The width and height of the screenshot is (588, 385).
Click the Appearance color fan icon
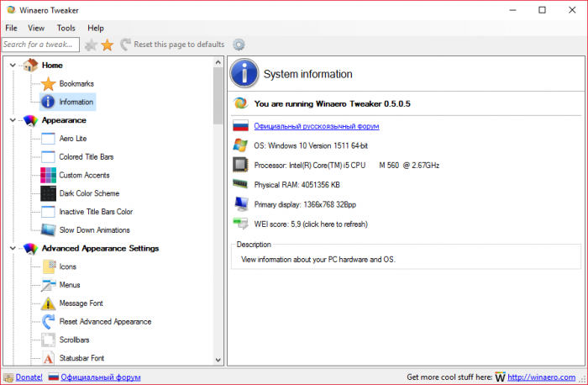tap(31, 120)
